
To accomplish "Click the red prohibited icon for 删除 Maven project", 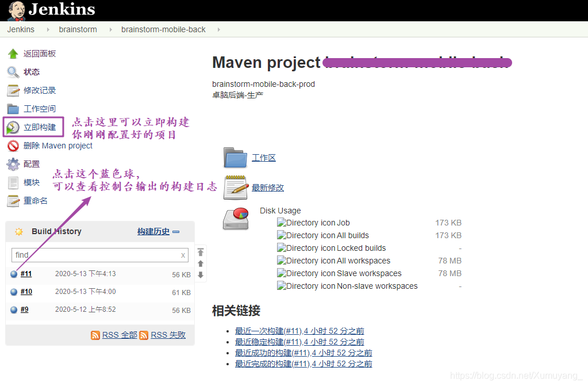I will pos(13,146).
